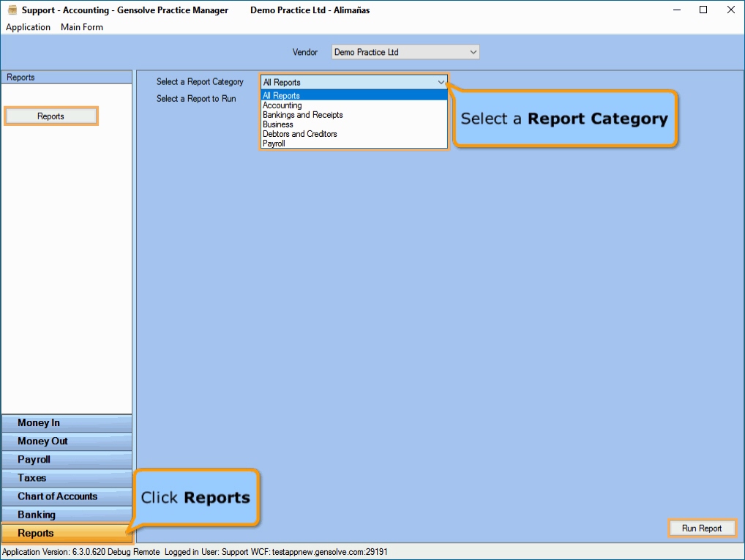The width and height of the screenshot is (745, 560).
Task: Open the Banking section
Action: (x=67, y=515)
